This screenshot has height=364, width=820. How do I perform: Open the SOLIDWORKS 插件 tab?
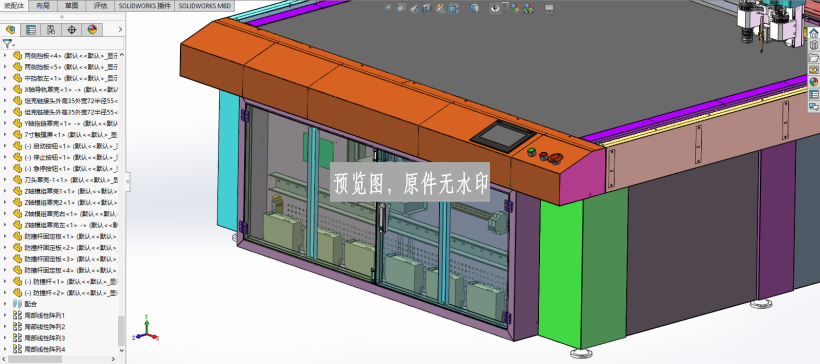tap(144, 6)
